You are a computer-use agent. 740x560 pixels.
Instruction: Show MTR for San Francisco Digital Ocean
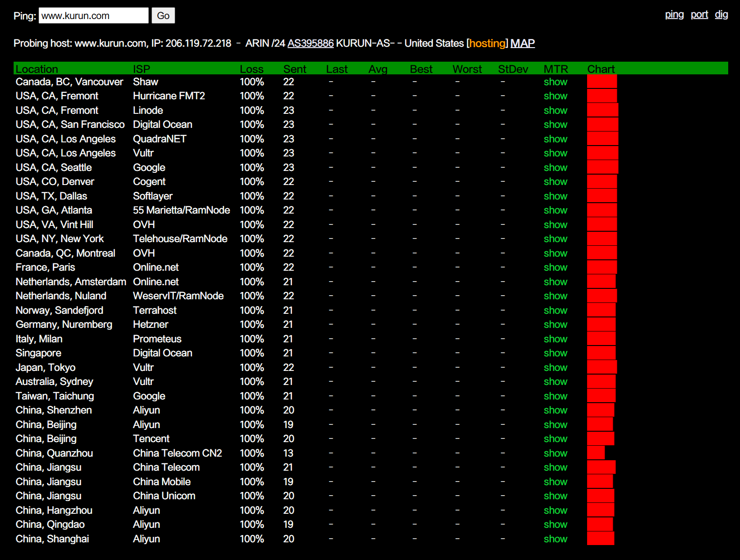555,125
